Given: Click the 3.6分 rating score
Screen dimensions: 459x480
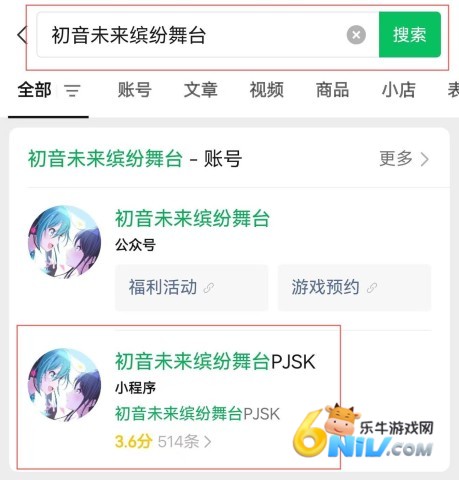Looking at the screenshot, I should 134,442.
